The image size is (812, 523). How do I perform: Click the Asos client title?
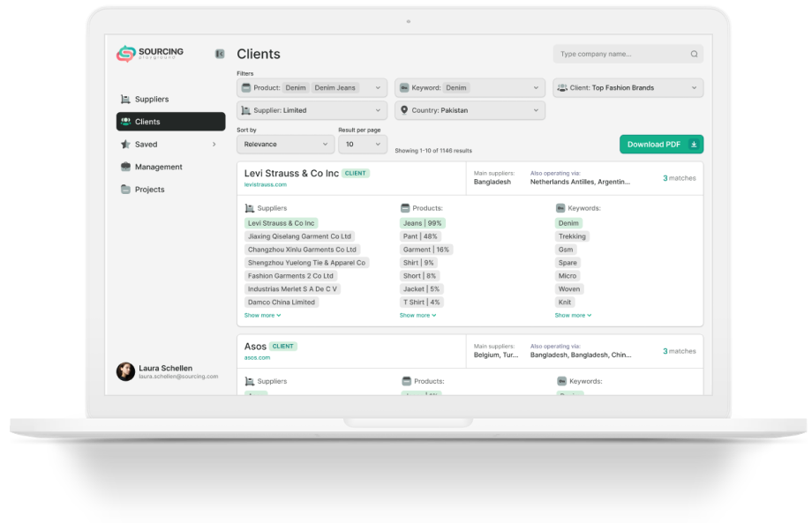point(255,346)
